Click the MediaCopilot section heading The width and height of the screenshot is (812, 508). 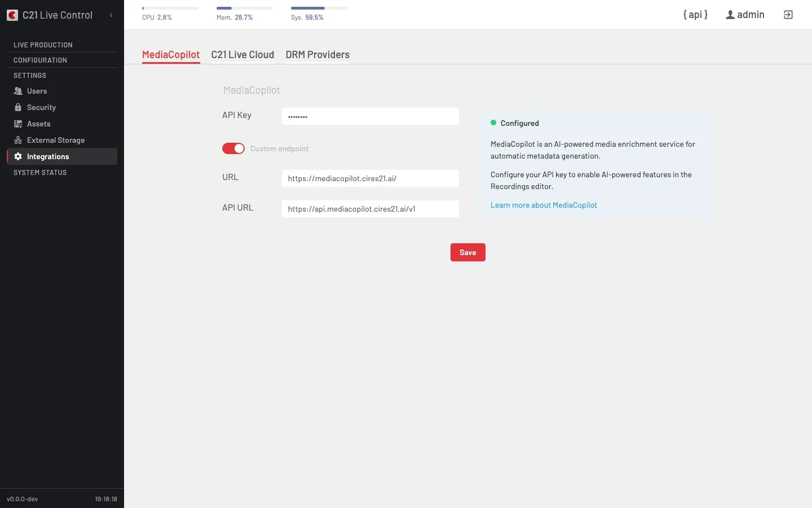tap(251, 90)
